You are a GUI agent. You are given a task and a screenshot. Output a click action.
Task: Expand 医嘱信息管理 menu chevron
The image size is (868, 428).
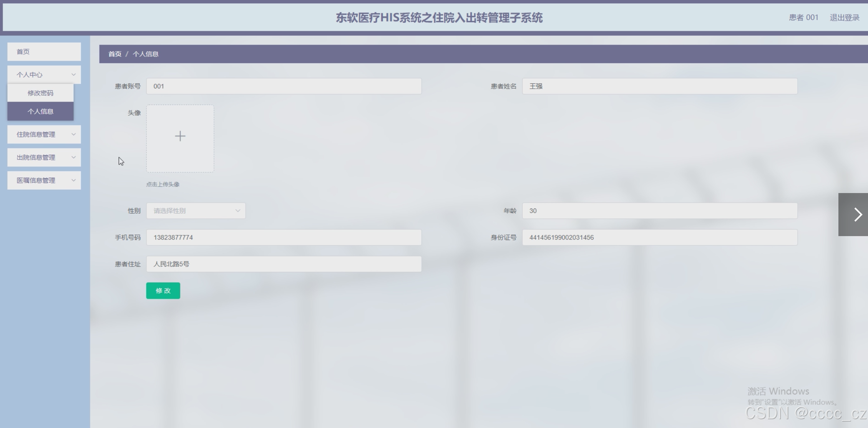[73, 180]
